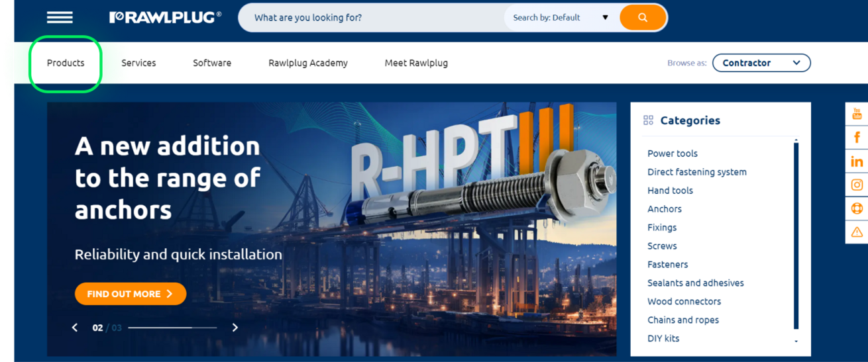
Task: Click the categories scroll up arrow
Action: click(796, 140)
